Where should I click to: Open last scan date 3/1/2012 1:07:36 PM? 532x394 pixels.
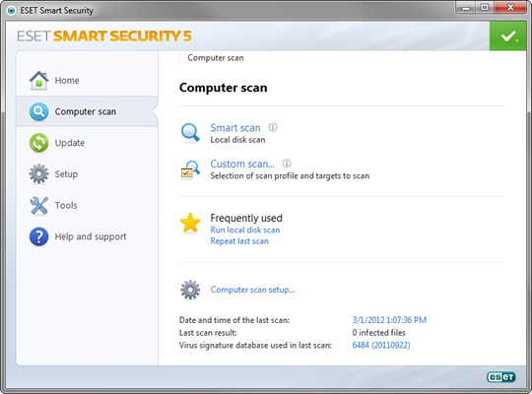point(389,320)
